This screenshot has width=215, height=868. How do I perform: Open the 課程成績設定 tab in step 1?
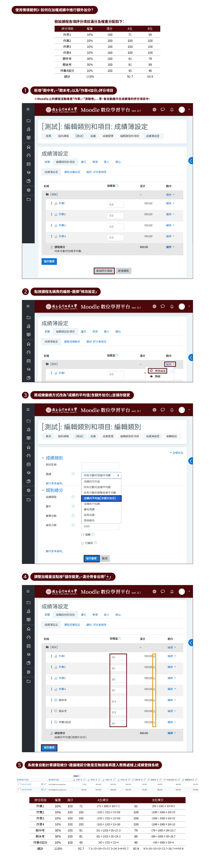pyautogui.click(x=72, y=172)
